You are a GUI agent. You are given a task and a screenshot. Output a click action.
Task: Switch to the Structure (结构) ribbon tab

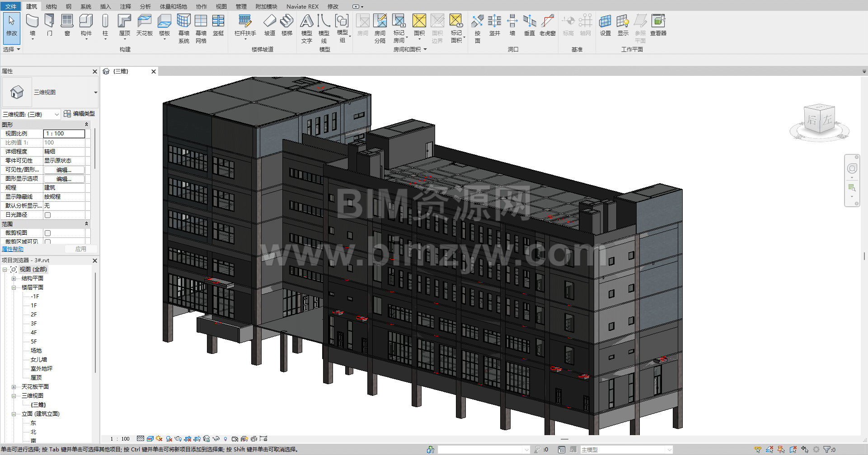tap(52, 6)
